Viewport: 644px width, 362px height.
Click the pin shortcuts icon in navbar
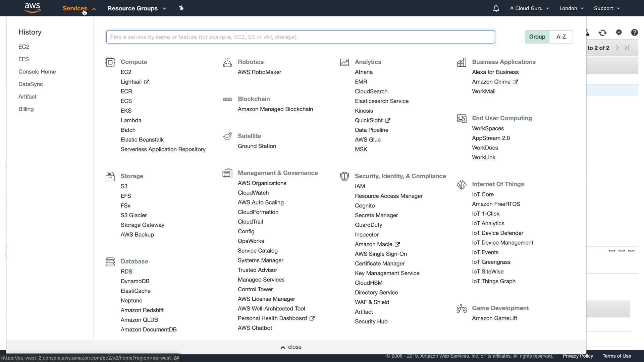181,8
